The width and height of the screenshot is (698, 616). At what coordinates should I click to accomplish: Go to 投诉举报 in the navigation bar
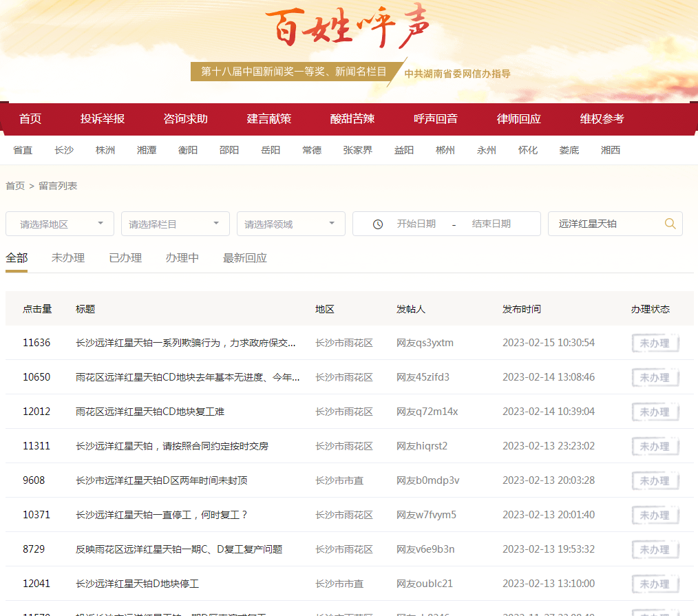click(103, 119)
